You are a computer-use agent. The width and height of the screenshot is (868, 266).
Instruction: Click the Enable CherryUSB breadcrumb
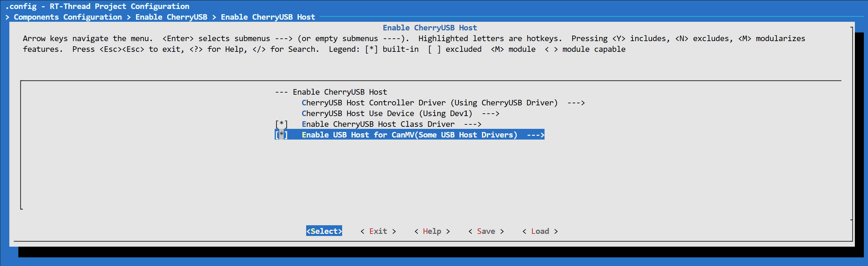(x=171, y=17)
